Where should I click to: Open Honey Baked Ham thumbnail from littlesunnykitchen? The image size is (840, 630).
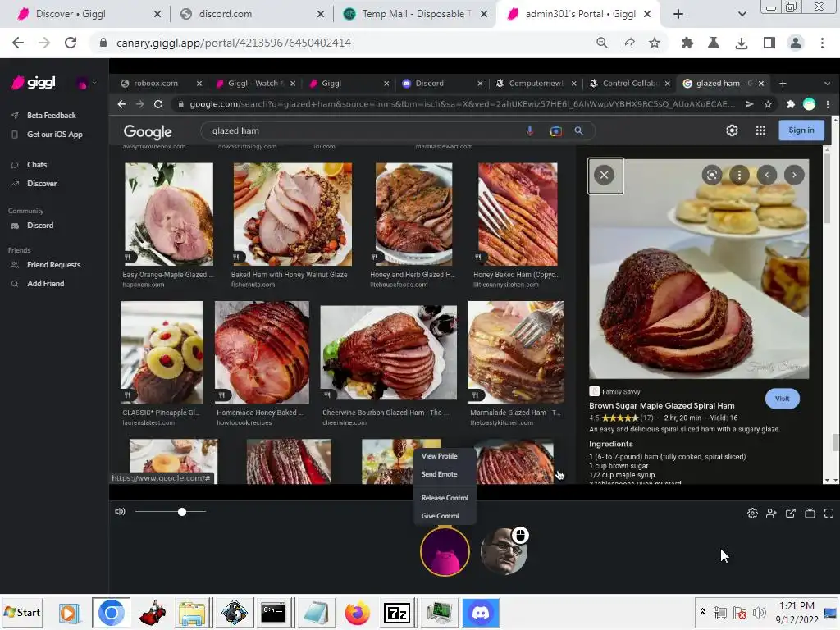518,214
